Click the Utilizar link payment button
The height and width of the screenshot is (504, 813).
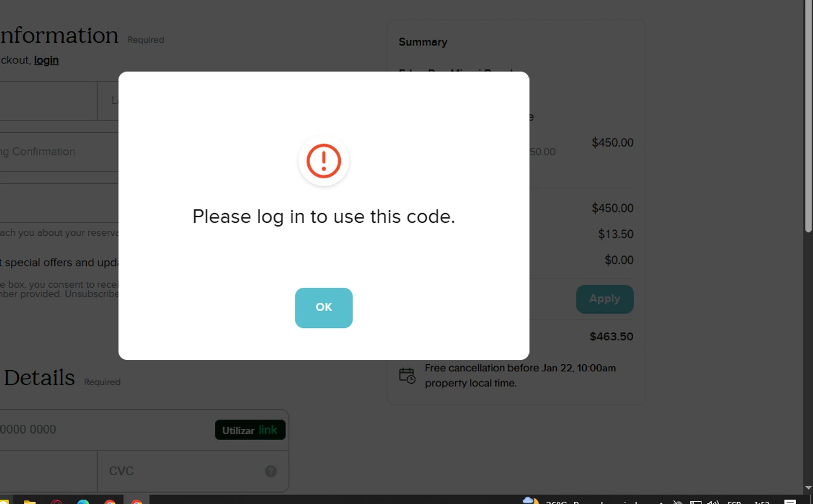(250, 430)
